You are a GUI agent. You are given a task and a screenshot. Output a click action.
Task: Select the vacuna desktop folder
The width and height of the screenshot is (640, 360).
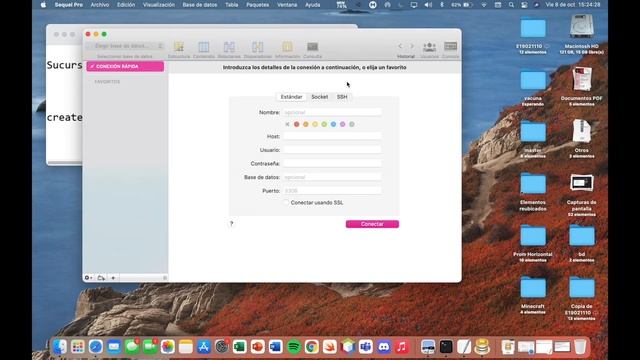point(533,80)
